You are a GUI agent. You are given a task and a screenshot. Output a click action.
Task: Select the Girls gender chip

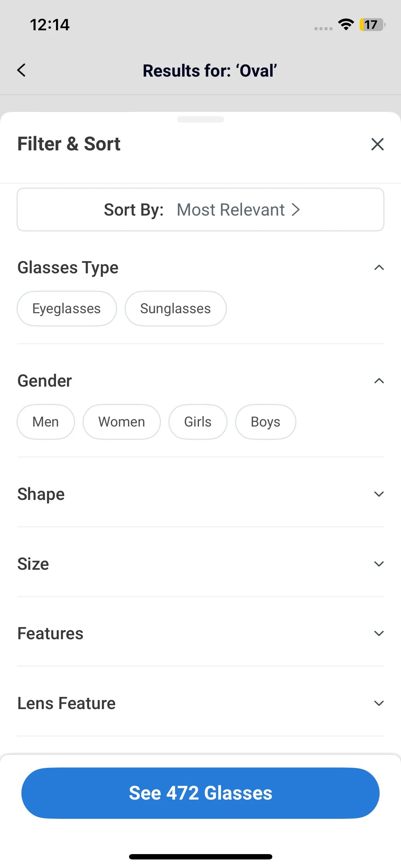pos(198,422)
